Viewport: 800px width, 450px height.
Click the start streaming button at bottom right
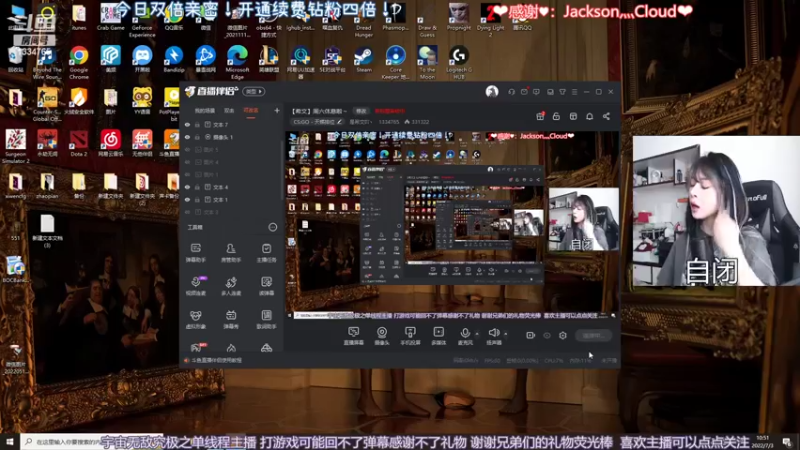[593, 335]
